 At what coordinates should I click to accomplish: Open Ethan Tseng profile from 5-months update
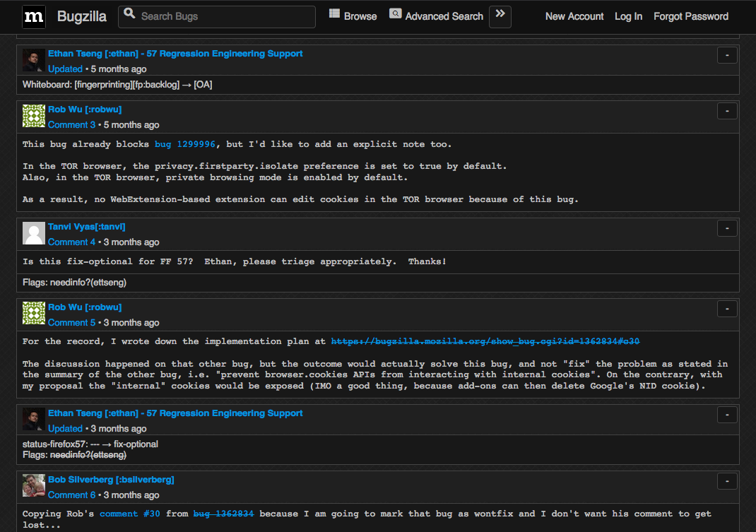click(x=175, y=54)
